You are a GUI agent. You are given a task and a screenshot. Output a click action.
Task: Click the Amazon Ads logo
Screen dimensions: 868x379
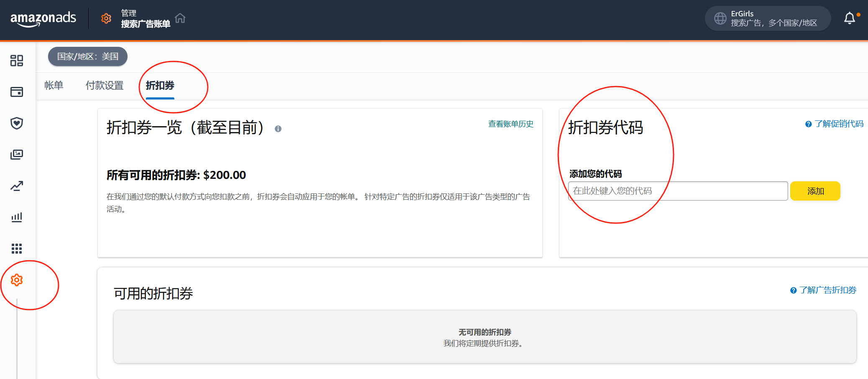click(x=43, y=19)
